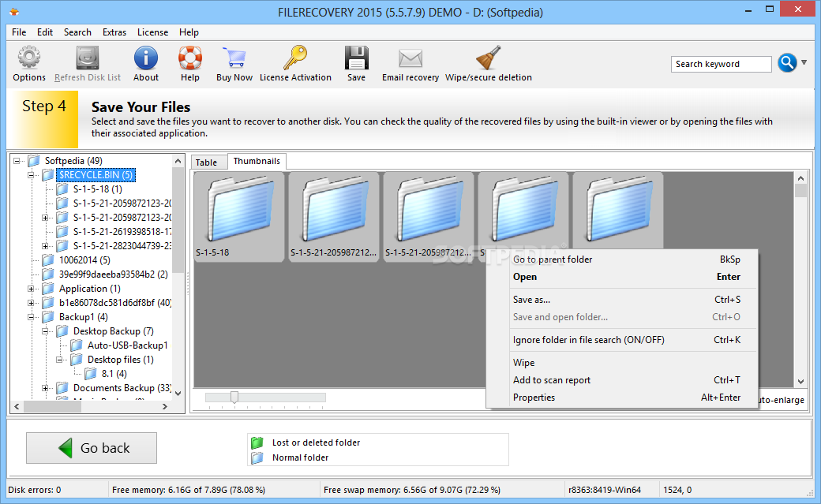Open License Activation key icon

pyautogui.click(x=295, y=58)
